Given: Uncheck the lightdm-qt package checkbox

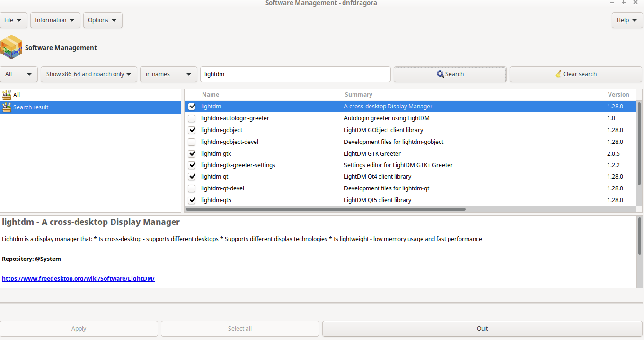Looking at the screenshot, I should click(192, 177).
